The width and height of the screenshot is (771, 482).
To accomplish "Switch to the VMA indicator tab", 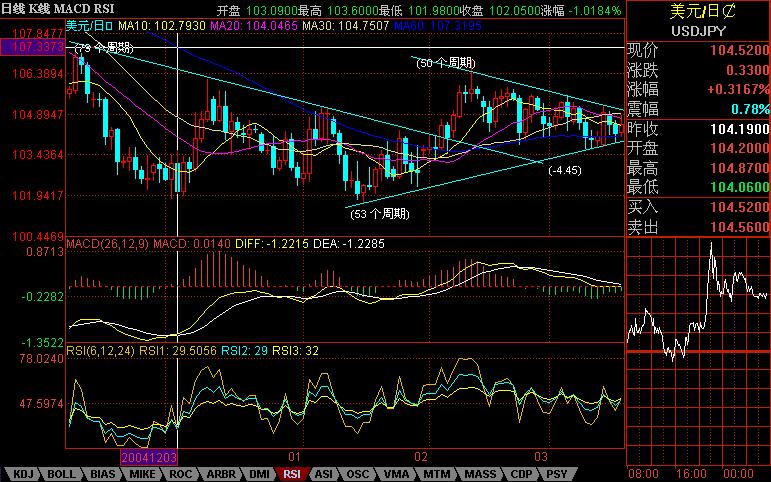I will (x=396, y=474).
